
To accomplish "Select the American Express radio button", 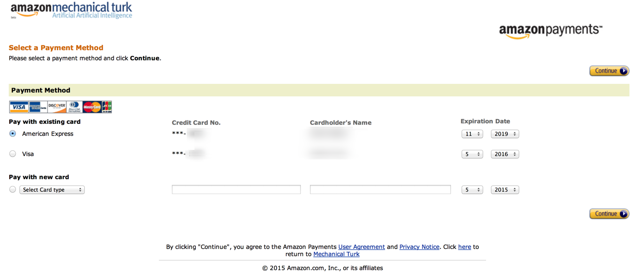I will tap(13, 133).
